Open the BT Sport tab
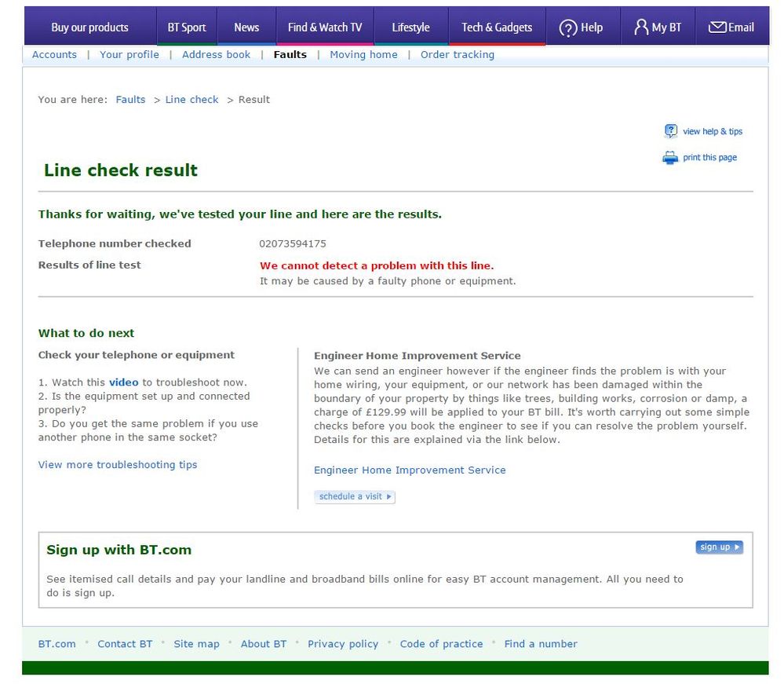Image resolution: width=784 pixels, height=684 pixels. pos(187,27)
